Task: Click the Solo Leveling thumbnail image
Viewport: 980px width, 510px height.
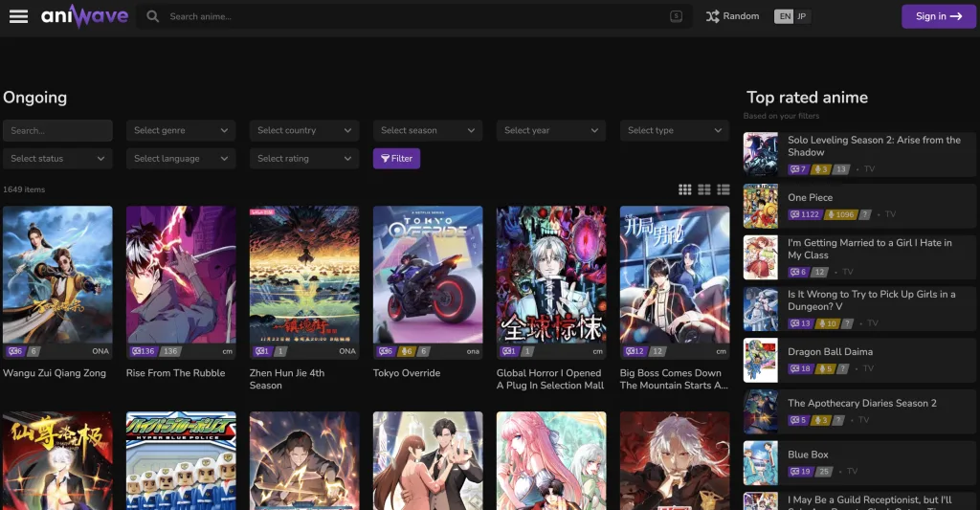Action: click(x=761, y=154)
